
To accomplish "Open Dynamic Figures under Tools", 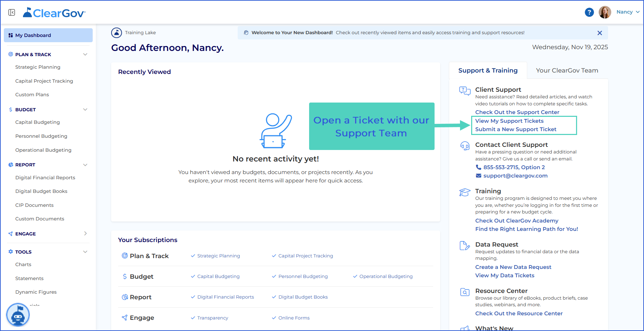I will [36, 292].
